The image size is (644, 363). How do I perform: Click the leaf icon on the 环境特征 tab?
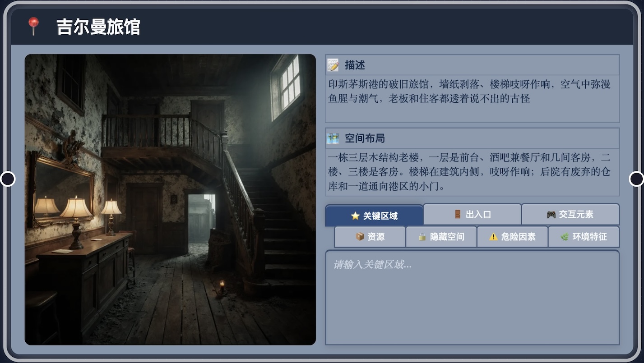[566, 236]
